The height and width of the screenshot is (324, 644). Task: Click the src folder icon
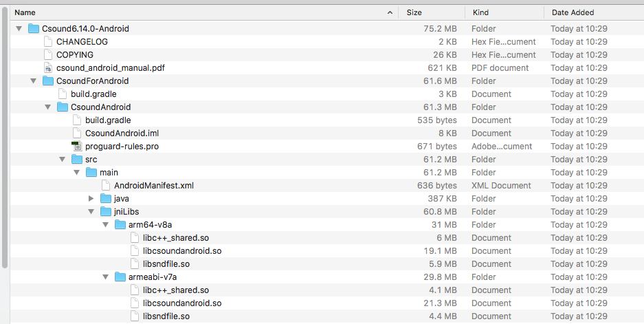click(77, 159)
